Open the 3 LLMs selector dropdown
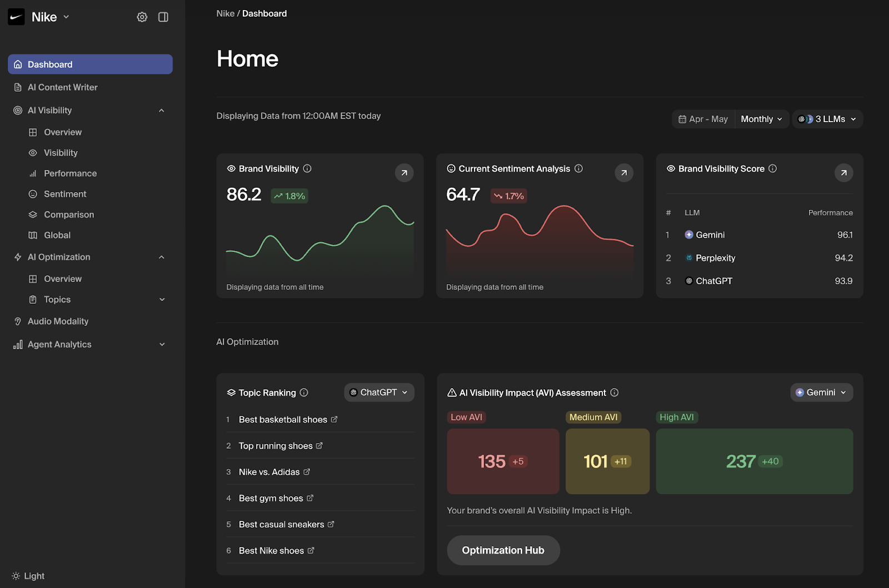The width and height of the screenshot is (889, 588). (827, 119)
